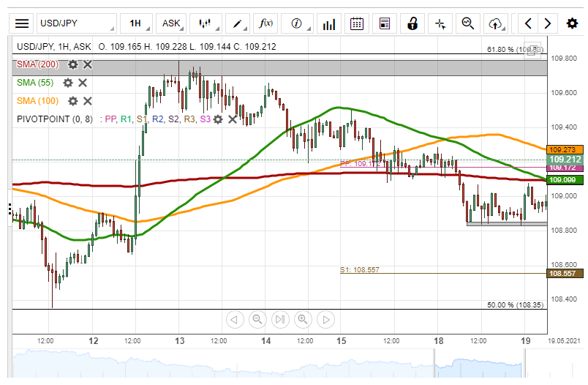Select the drawing pencil tool
Screen dimensions: 588x385
[x=238, y=23]
